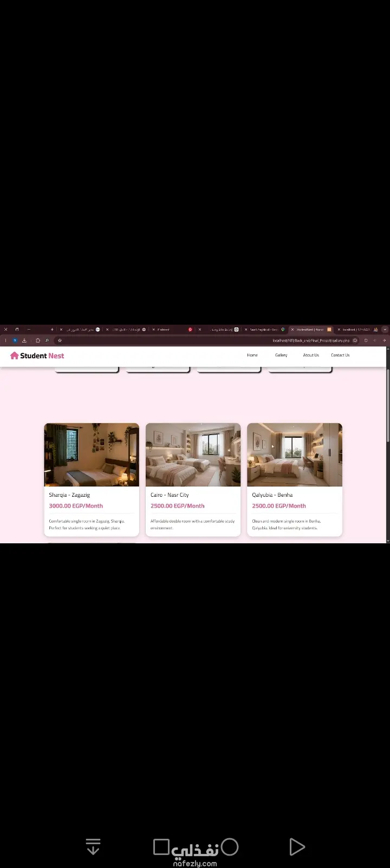This screenshot has width=390, height=868.
Task: Click the browser back arrow icon
Action: (x=384, y=340)
